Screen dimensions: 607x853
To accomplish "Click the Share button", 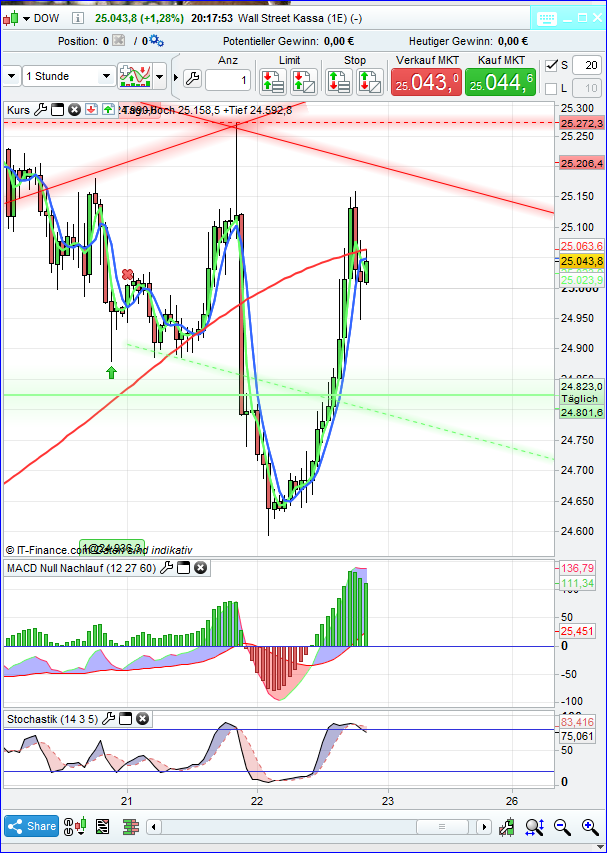I will [x=32, y=826].
